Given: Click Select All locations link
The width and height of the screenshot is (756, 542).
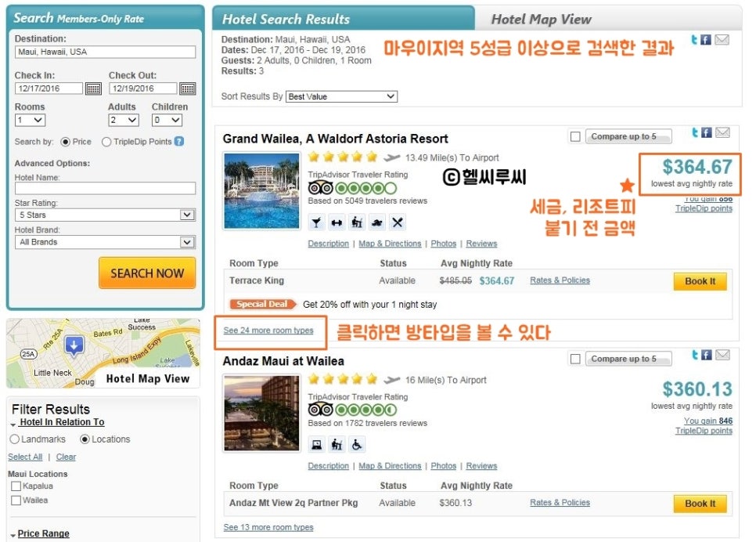Looking at the screenshot, I should [25, 457].
